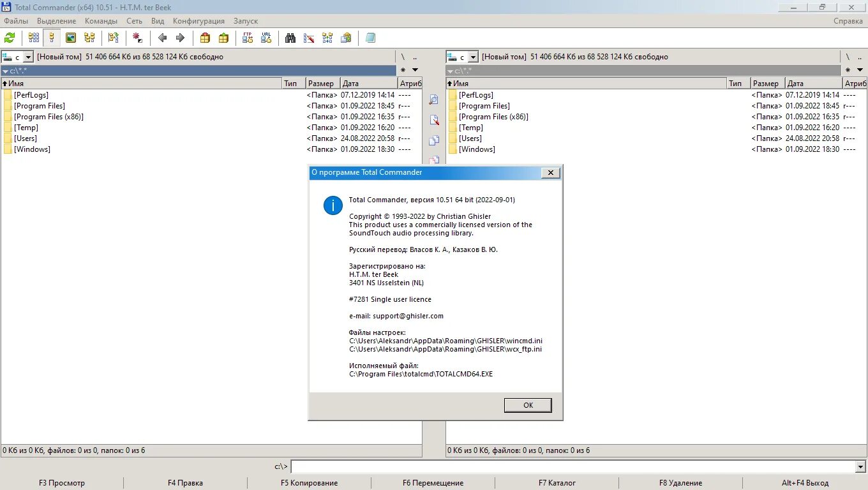Open left panel drive dropdown
The height and width of the screenshot is (490, 868).
[28, 57]
